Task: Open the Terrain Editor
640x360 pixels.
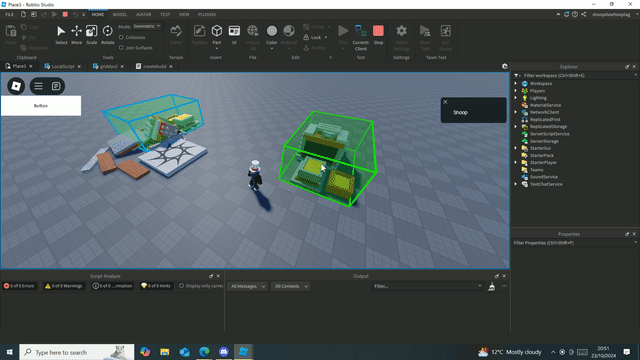Action: (176, 34)
